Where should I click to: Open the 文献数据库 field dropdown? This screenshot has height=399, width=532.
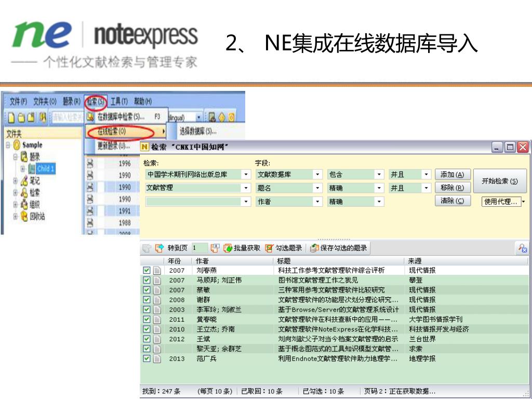(x=317, y=175)
